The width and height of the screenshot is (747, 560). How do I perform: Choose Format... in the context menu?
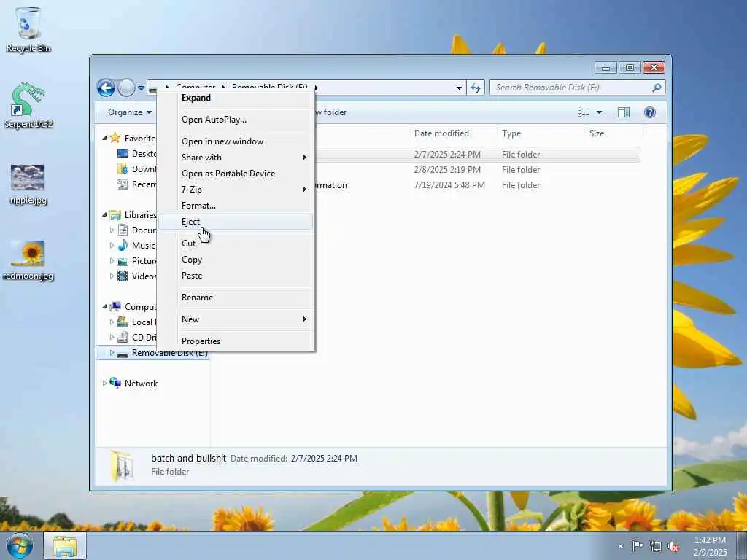click(236, 205)
